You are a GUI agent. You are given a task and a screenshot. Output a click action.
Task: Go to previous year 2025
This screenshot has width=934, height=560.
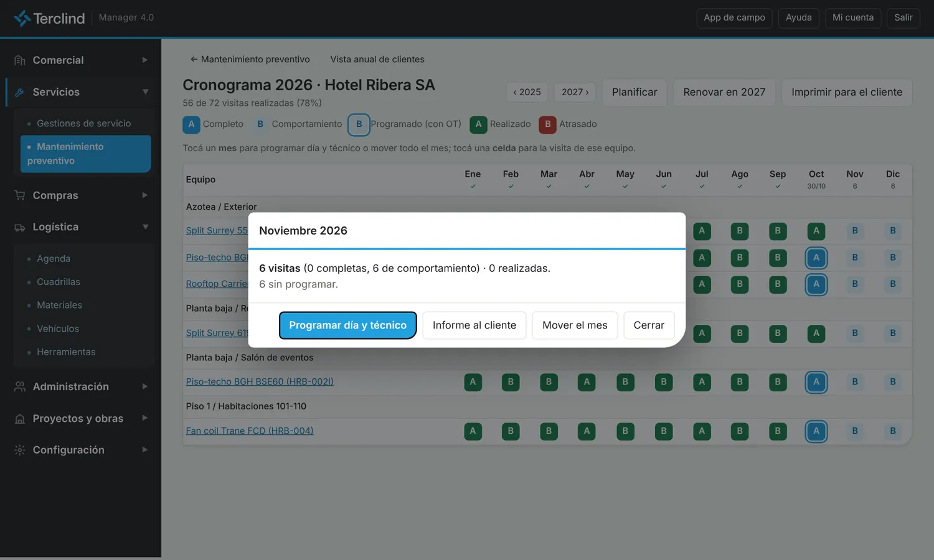point(527,92)
